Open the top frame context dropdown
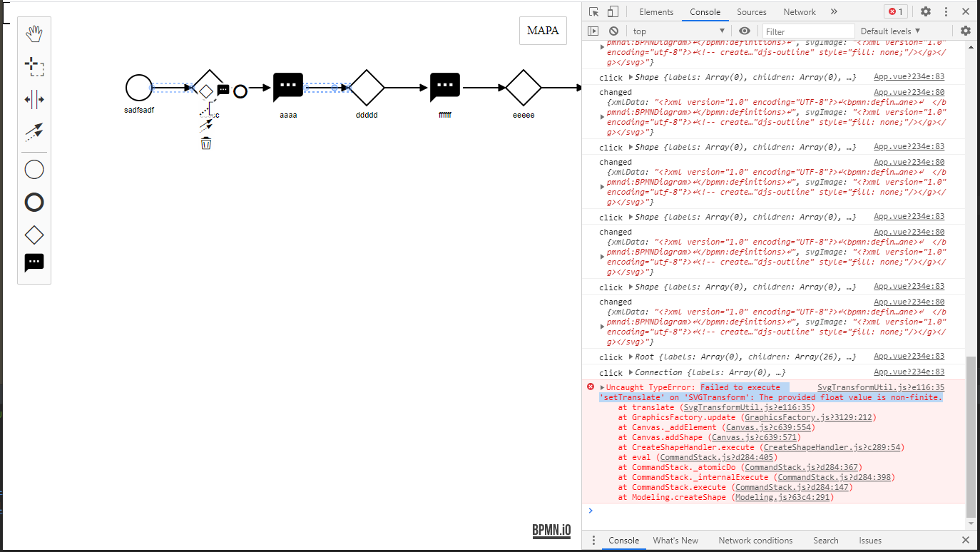 (x=678, y=31)
